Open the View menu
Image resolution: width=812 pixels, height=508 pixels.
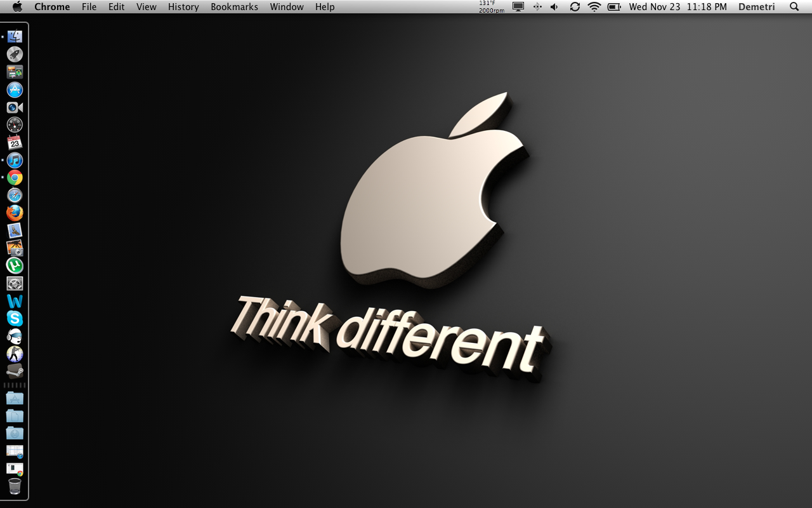(x=147, y=7)
